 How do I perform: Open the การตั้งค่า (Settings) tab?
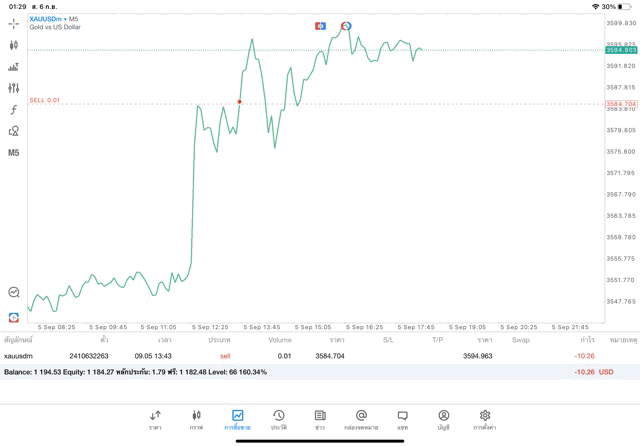pyautogui.click(x=485, y=419)
